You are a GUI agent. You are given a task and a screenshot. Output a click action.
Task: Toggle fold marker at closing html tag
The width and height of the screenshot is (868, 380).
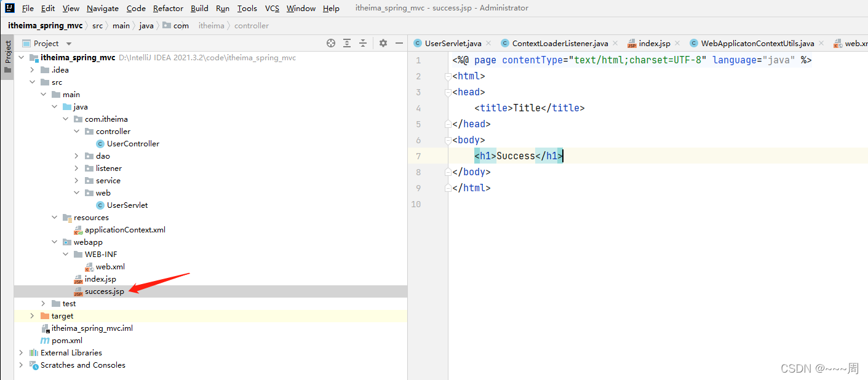pyautogui.click(x=448, y=188)
